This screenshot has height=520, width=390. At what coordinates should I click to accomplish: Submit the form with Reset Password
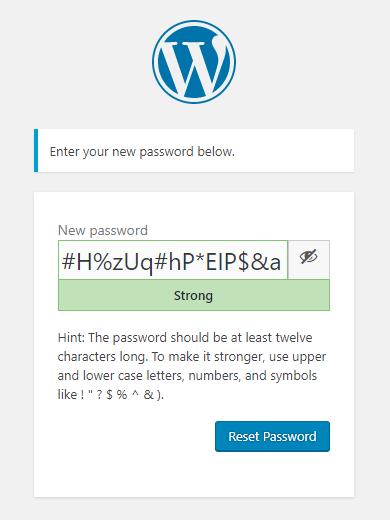(x=272, y=436)
